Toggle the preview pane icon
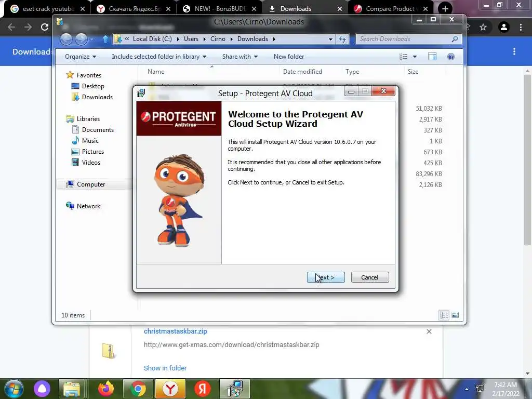Image resolution: width=532 pixels, height=399 pixels. [432, 57]
